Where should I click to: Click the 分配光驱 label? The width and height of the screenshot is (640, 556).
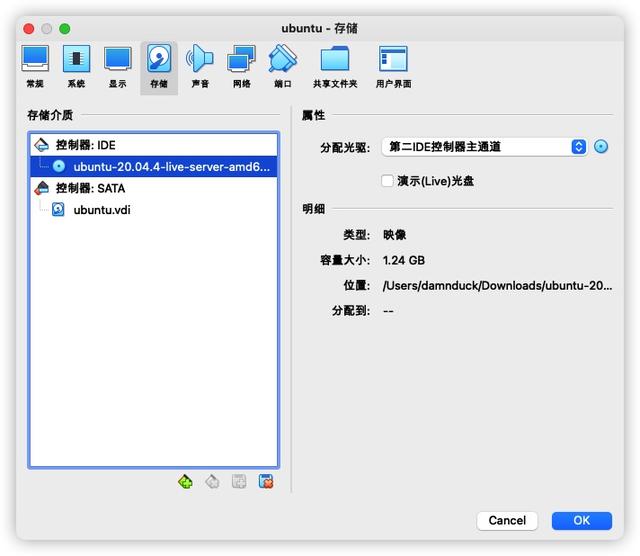(x=345, y=147)
